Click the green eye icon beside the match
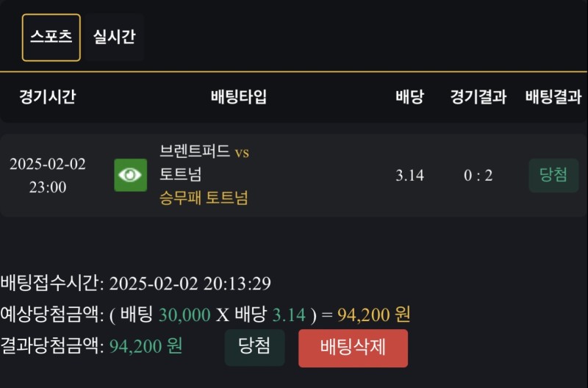The image size is (588, 388). click(x=130, y=175)
